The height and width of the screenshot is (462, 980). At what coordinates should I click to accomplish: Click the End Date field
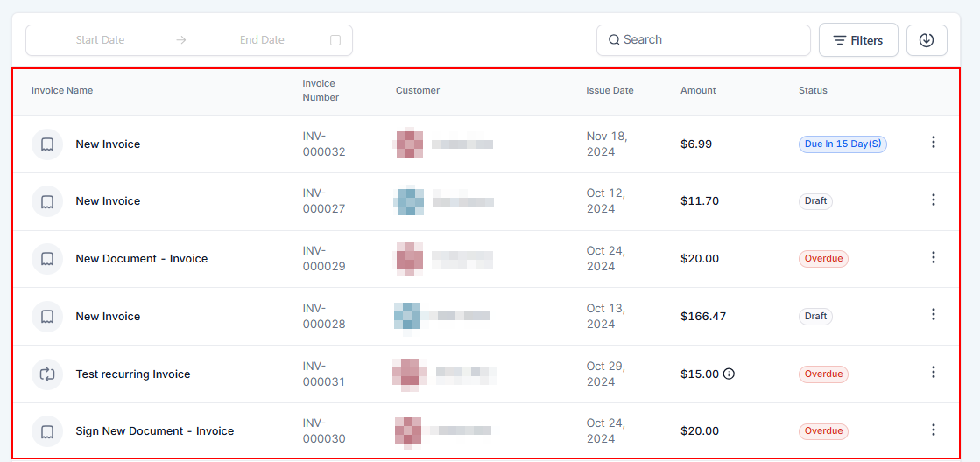[x=262, y=40]
